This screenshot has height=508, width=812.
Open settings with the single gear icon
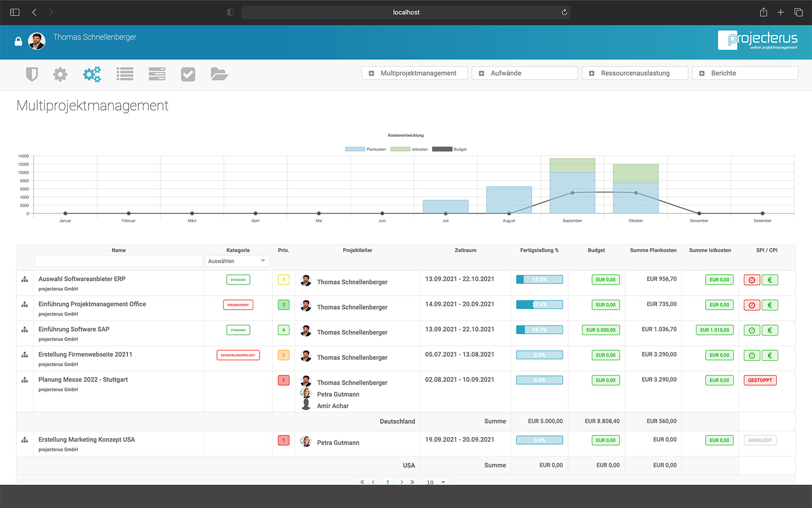(x=60, y=74)
